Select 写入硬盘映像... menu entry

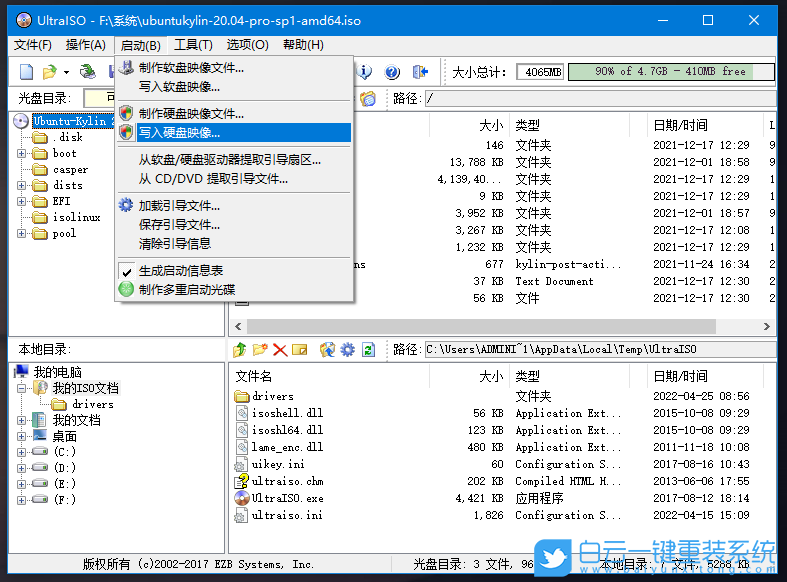click(x=234, y=132)
